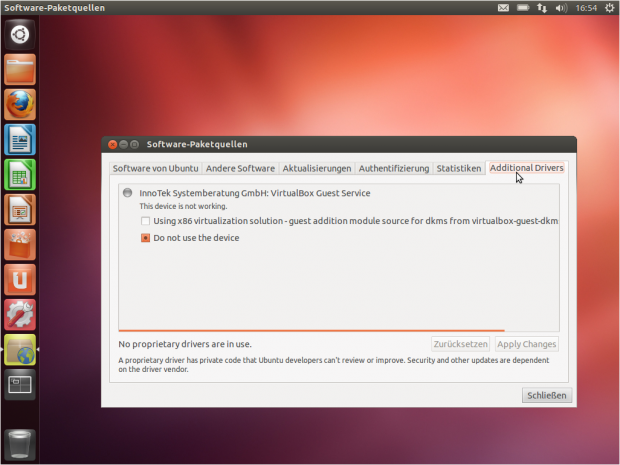This screenshot has height=465, width=620.
Task: Open the session power gear menu
Action: click(607, 8)
